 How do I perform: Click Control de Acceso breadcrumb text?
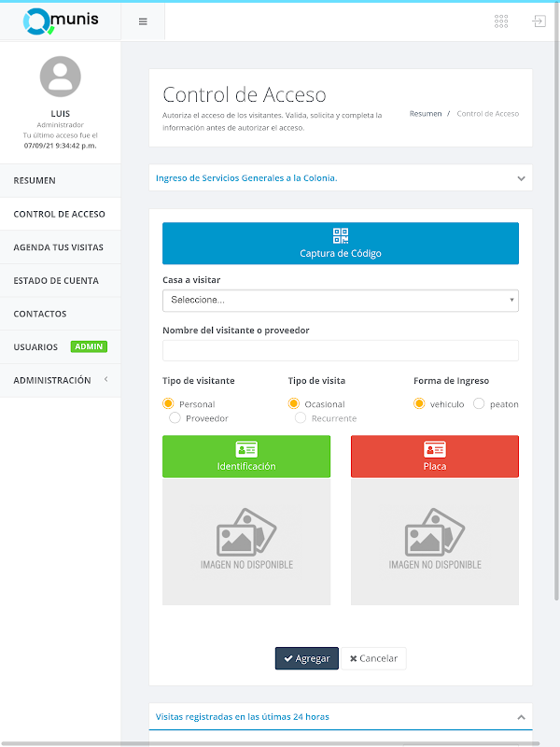[x=487, y=113]
